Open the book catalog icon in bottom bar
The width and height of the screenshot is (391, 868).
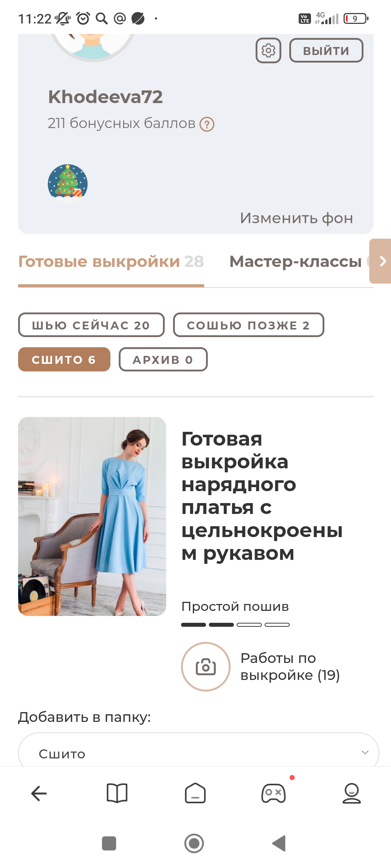pyautogui.click(x=117, y=793)
